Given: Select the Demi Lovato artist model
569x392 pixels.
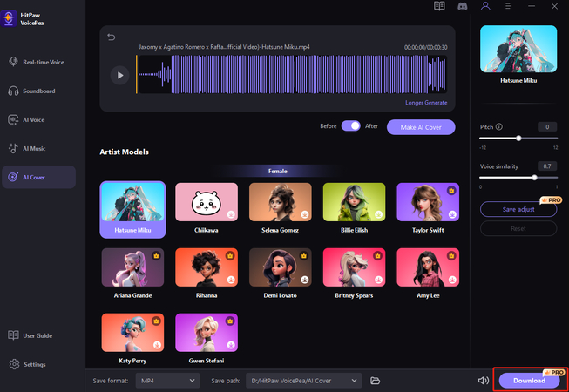Looking at the screenshot, I should tap(281, 274).
